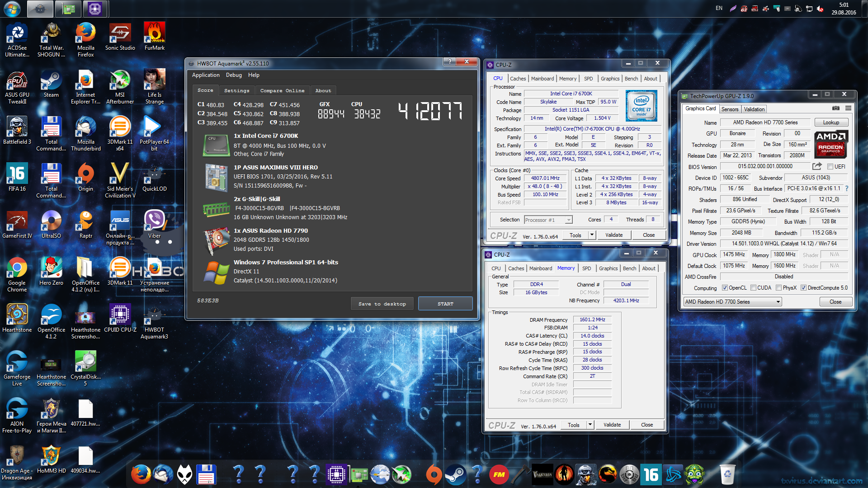The height and width of the screenshot is (488, 868).
Task: Open the Battlefield 3 desktop shortcut
Action: (x=17, y=131)
